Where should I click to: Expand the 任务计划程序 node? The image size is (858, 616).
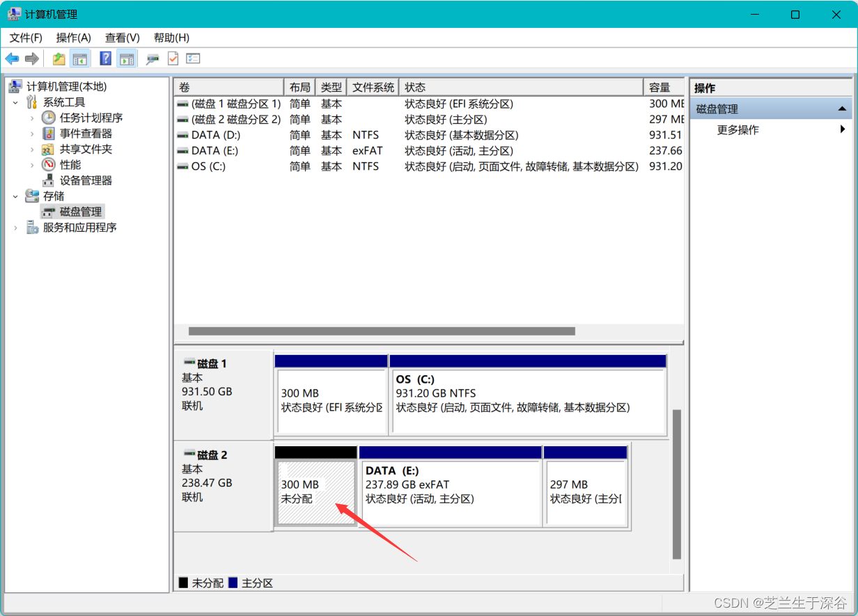click(x=32, y=118)
